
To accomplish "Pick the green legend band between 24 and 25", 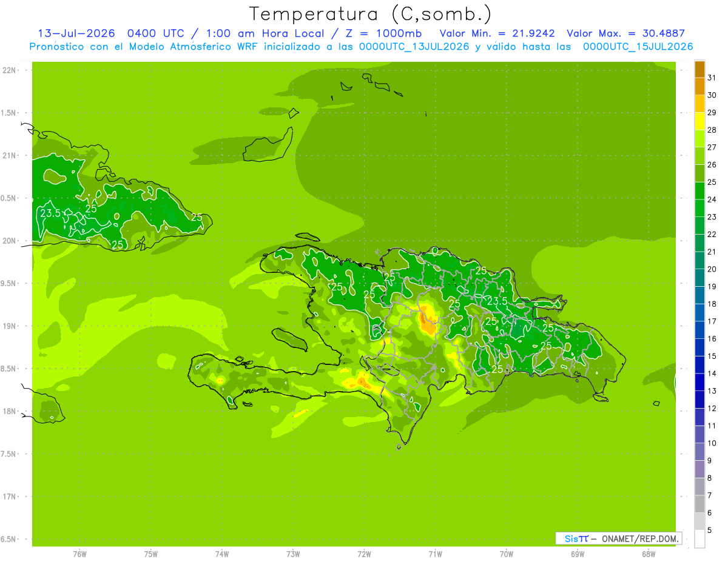I will (x=699, y=191).
